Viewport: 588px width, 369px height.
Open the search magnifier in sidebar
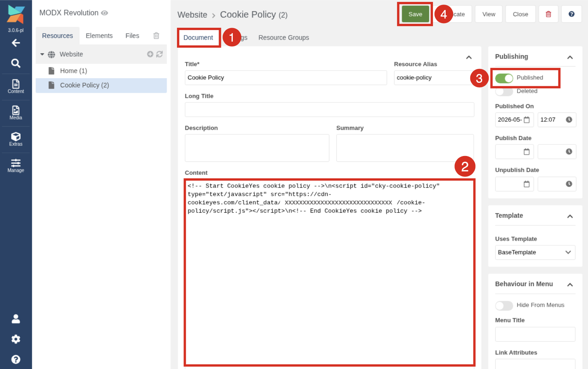point(16,63)
